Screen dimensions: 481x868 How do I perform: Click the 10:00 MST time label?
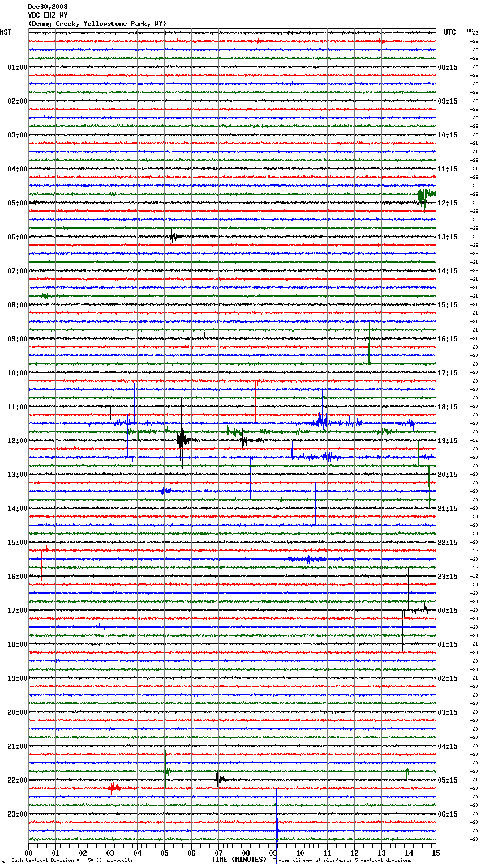pos(17,373)
